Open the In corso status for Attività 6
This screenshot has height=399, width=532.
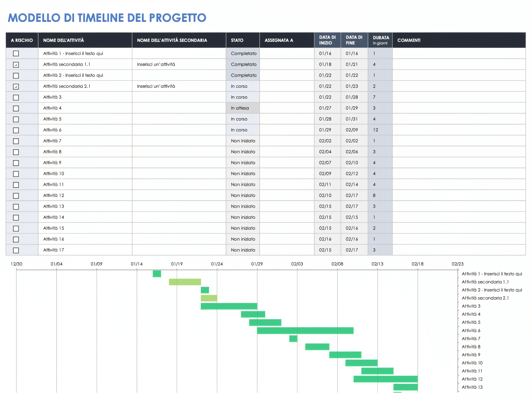pos(243,130)
